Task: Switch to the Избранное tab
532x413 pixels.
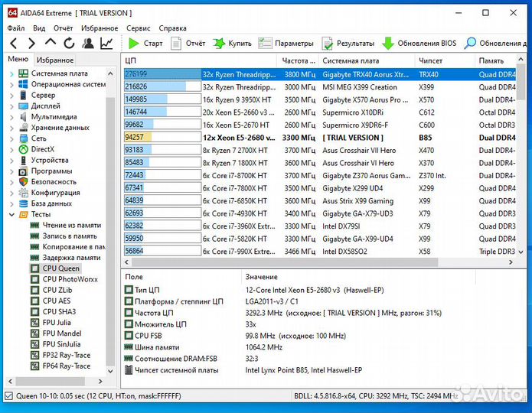Action: coord(55,60)
